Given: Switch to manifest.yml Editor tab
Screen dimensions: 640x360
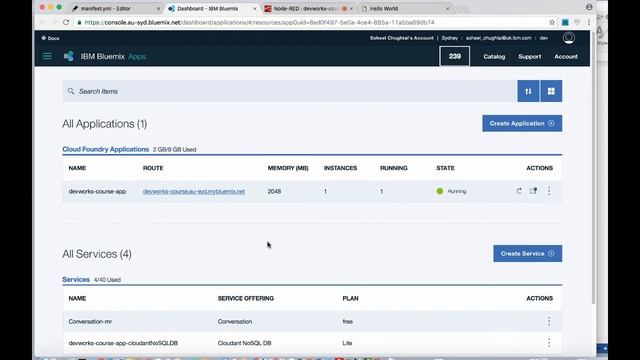Looking at the screenshot, I should coord(116,8).
